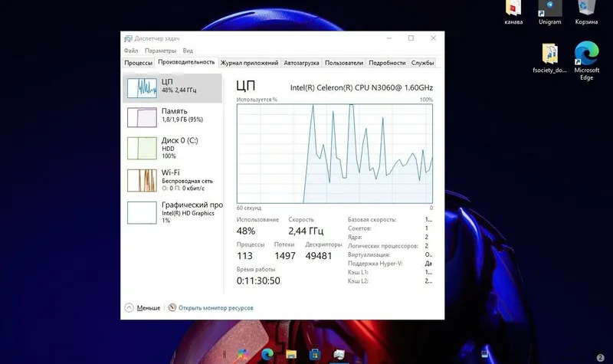The width and height of the screenshot is (613, 364).
Task: Click the Виртуализация label
Action: click(369, 254)
